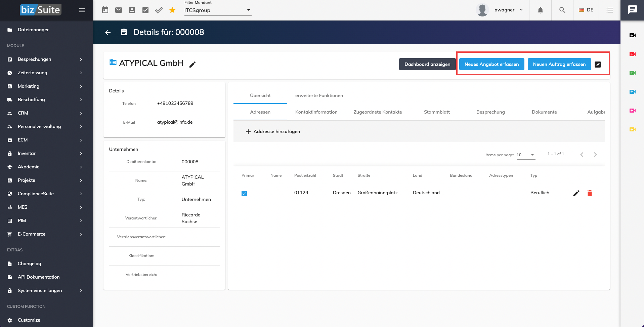Open Changelog in sidebar
This screenshot has height=327, width=644.
click(x=46, y=263)
